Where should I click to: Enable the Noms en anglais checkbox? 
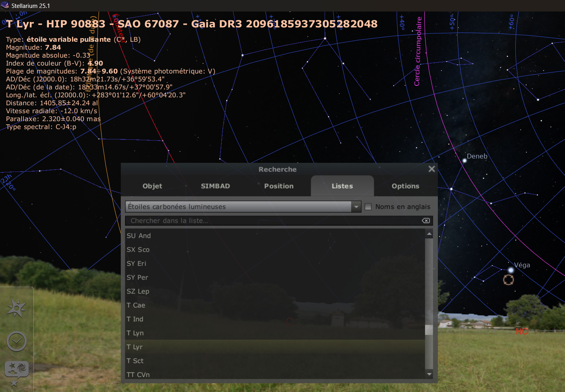click(x=368, y=207)
